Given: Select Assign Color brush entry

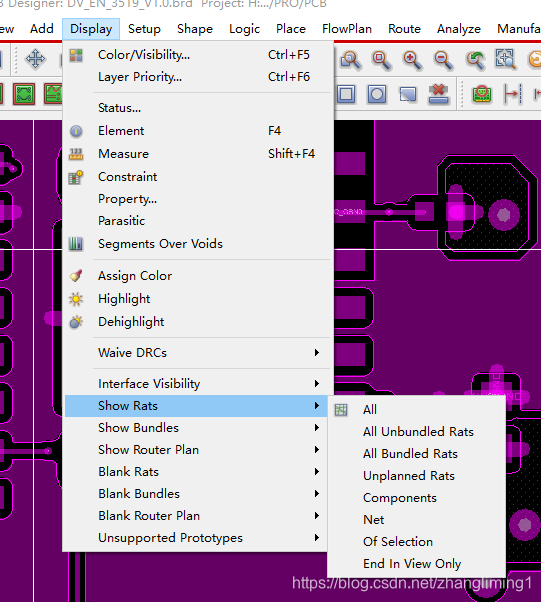Looking at the screenshot, I should [x=198, y=276].
